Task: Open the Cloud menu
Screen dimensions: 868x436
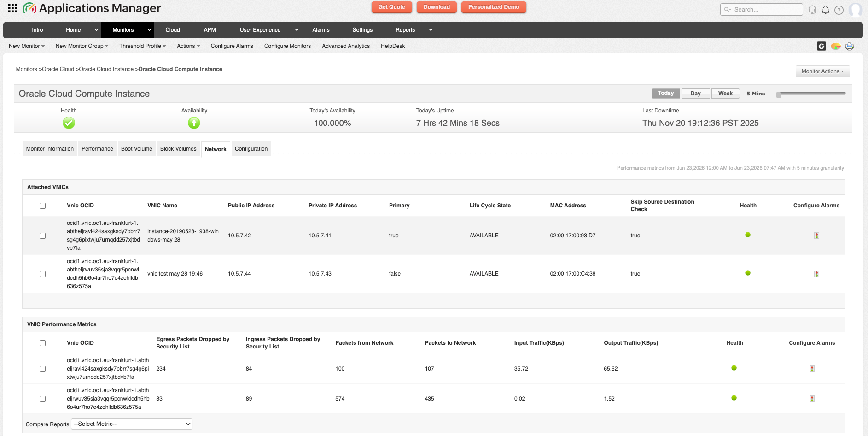Action: [x=173, y=30]
